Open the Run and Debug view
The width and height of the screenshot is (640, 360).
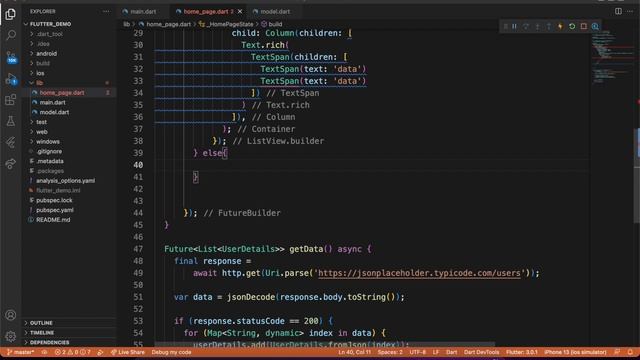(x=11, y=79)
